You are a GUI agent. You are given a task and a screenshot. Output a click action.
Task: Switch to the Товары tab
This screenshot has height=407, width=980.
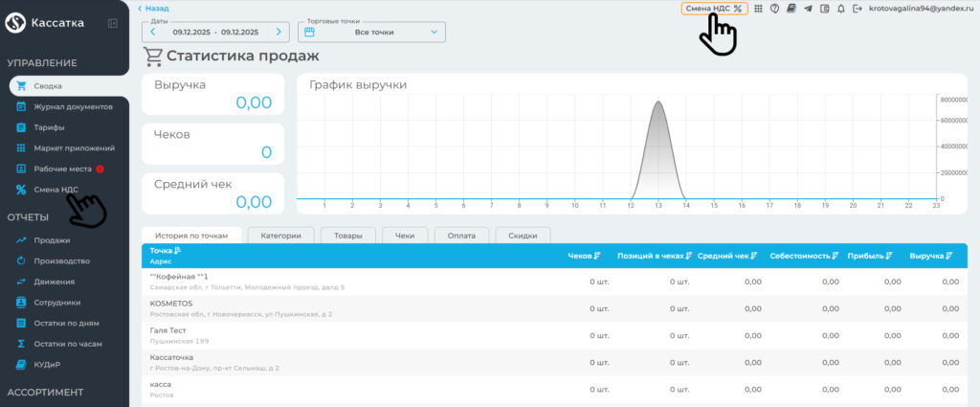347,235
